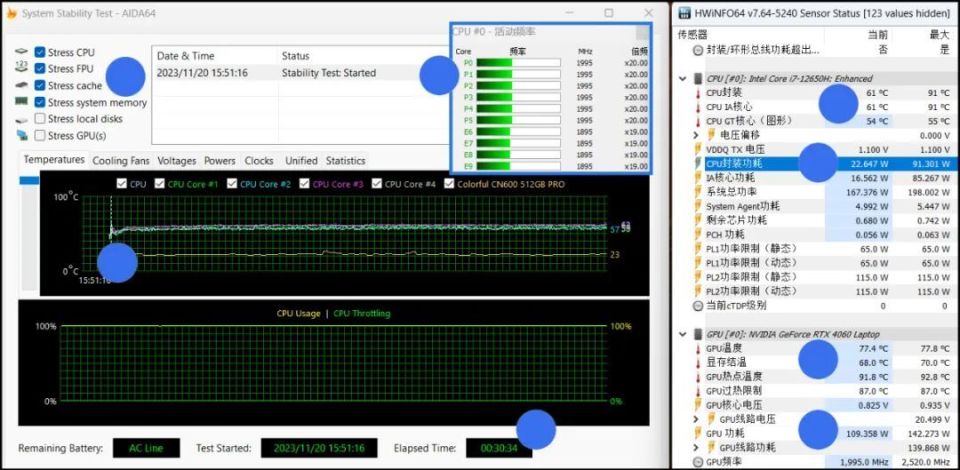Select the CPU封装功耗 sensor row
Screen dimensions: 960x470
[760, 164]
